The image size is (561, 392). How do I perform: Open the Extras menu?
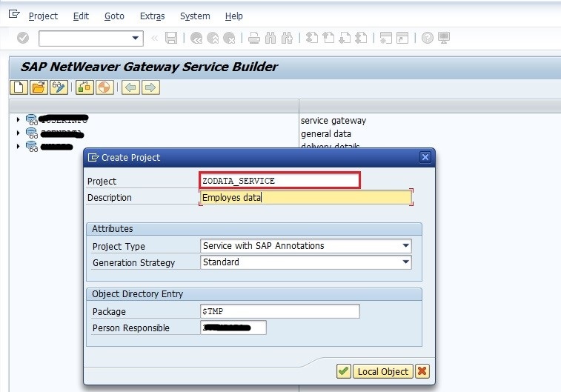[x=153, y=16]
